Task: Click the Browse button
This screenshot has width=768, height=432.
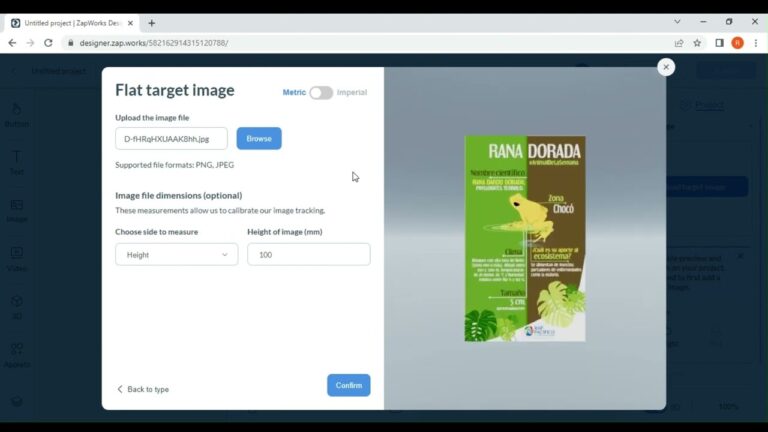Action: [259, 139]
